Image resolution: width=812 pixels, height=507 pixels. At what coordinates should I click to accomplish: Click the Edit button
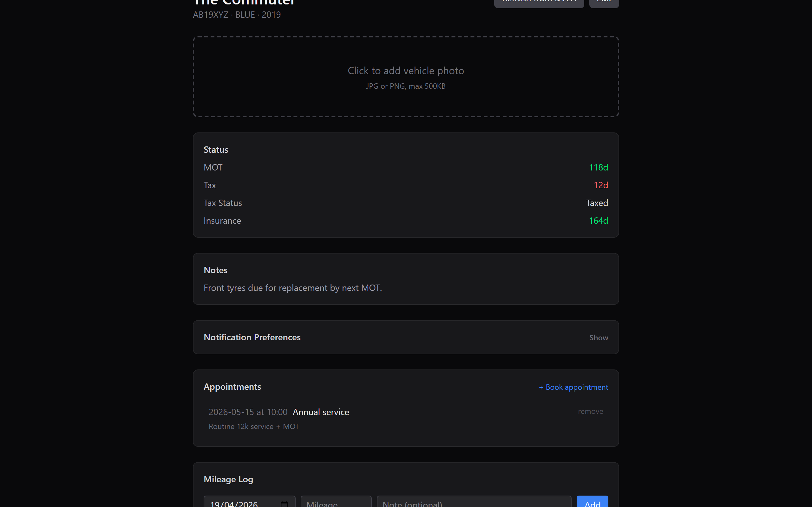[604, 2]
